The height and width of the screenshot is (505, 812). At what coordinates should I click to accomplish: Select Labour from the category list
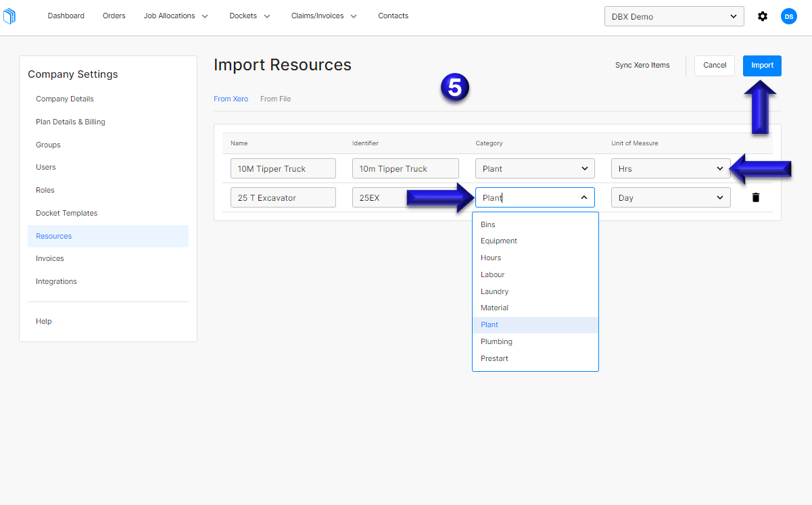[492, 274]
